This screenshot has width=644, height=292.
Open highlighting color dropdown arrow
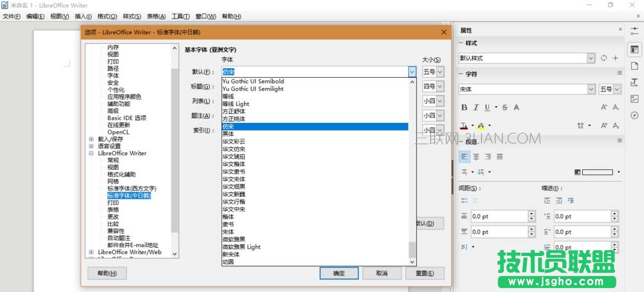[489, 125]
